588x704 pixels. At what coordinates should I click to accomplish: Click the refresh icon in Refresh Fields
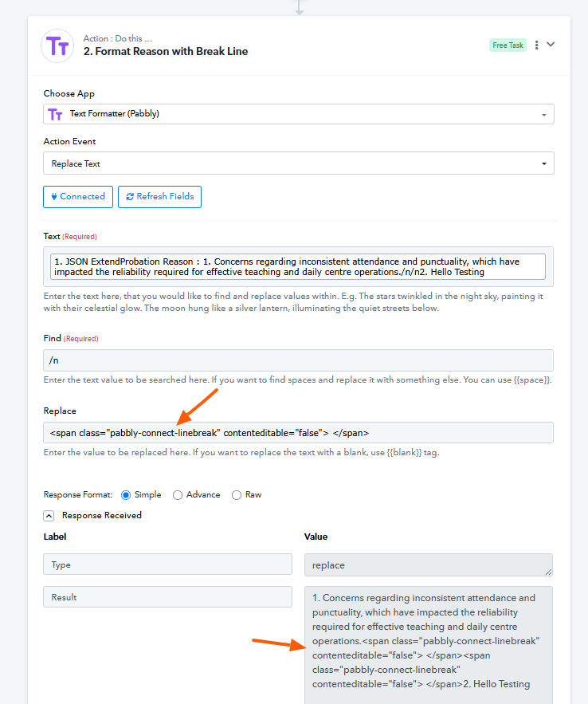coord(130,197)
